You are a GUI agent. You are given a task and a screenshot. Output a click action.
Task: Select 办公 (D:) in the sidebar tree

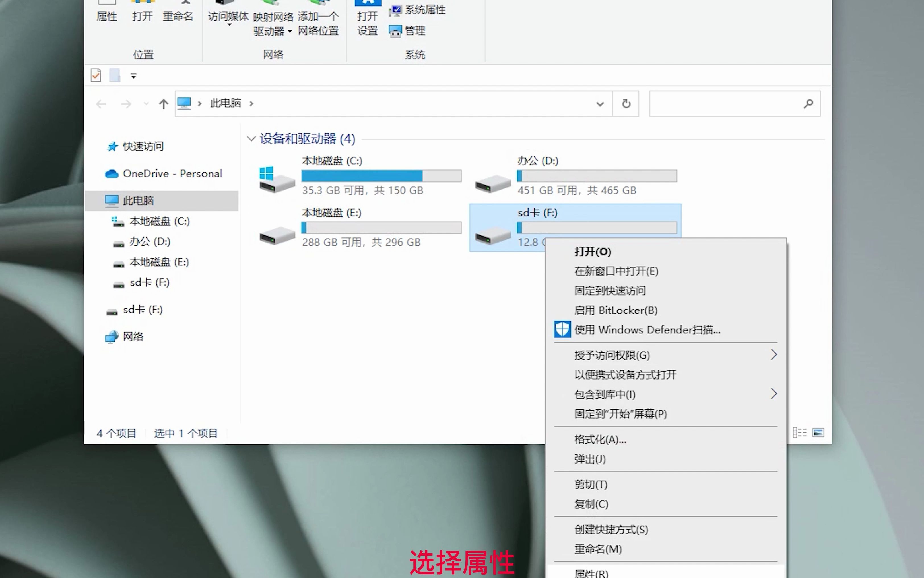pyautogui.click(x=141, y=242)
